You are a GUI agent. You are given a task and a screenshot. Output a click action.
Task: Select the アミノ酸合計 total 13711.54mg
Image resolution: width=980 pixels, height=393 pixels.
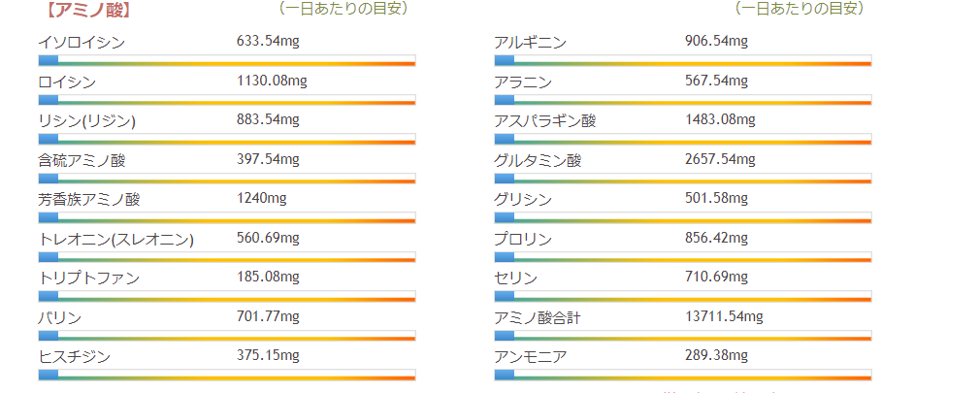click(724, 317)
